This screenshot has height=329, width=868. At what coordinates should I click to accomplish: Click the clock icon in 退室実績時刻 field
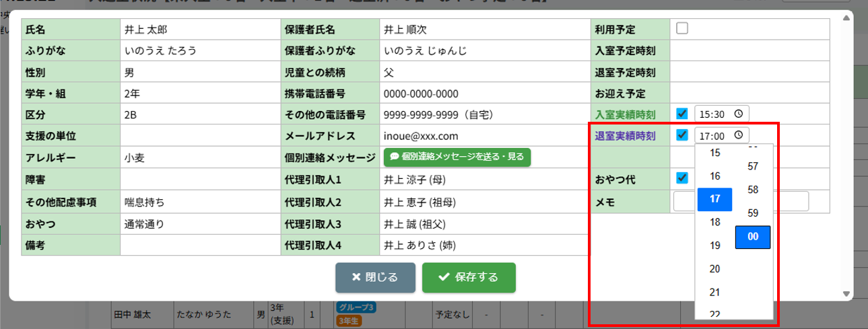[739, 135]
